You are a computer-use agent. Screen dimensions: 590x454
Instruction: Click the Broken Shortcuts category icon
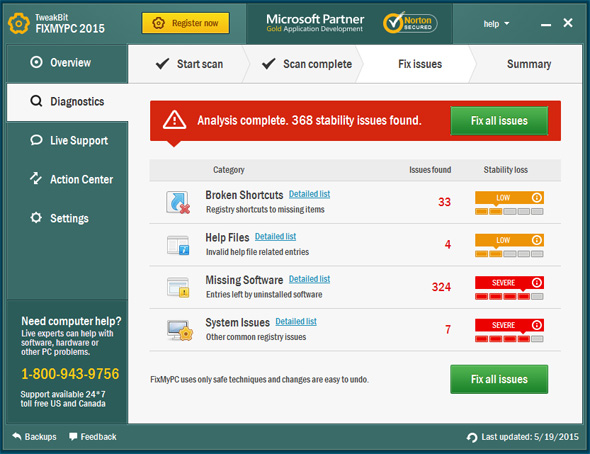pos(178,202)
